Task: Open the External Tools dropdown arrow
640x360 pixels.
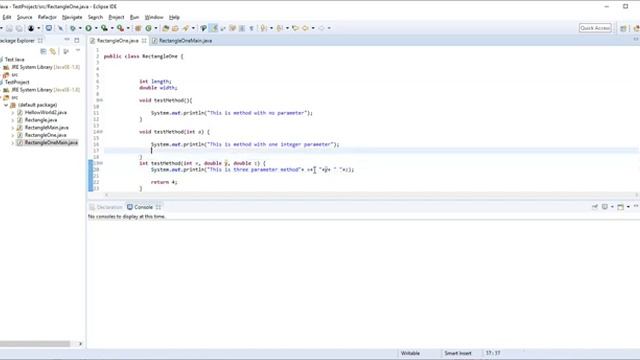Action: (128, 28)
